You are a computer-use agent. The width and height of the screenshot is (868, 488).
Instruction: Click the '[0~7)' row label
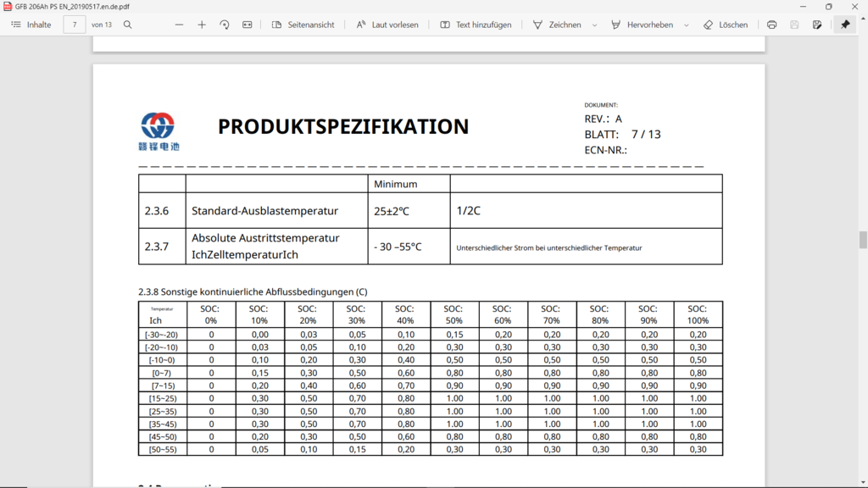click(162, 373)
